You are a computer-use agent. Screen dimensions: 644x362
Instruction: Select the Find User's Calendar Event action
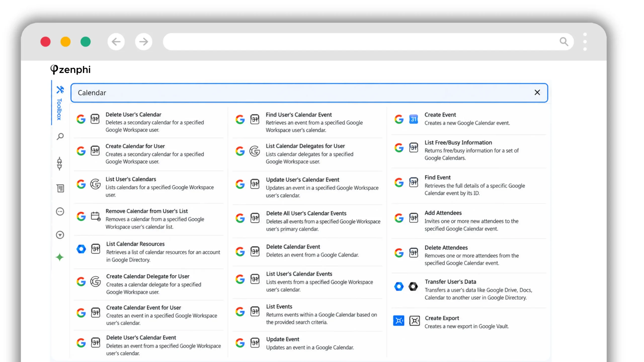point(307,122)
